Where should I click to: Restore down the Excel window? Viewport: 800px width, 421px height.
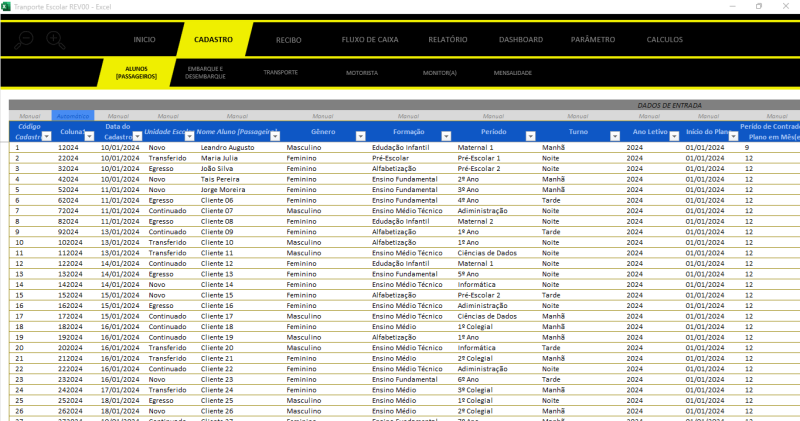(758, 6)
